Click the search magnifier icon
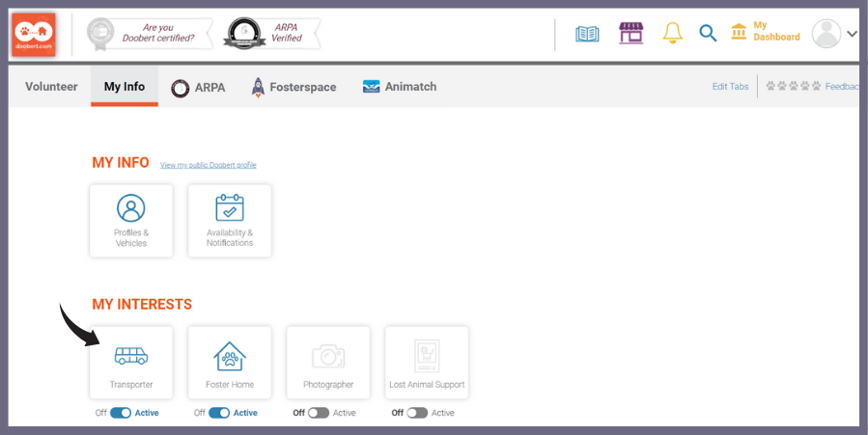 [708, 33]
